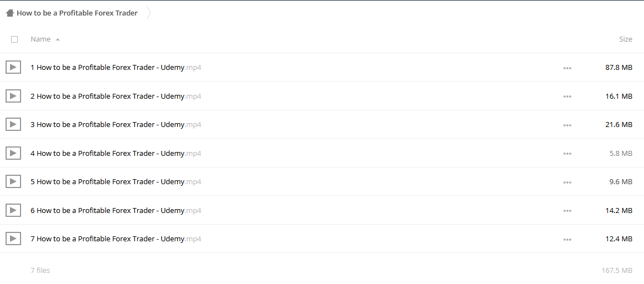This screenshot has height=284, width=644.
Task: Open the more options menu for file 1
Action: pos(567,68)
